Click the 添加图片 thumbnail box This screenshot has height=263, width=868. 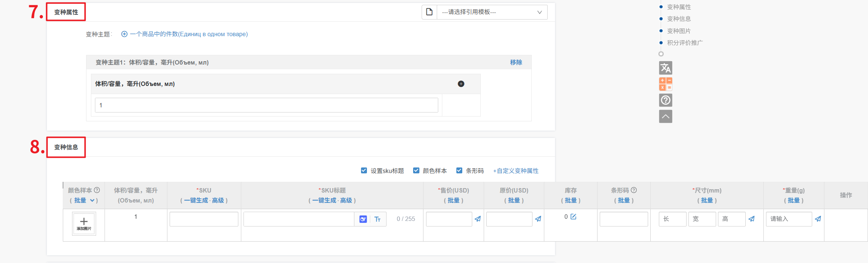click(84, 224)
